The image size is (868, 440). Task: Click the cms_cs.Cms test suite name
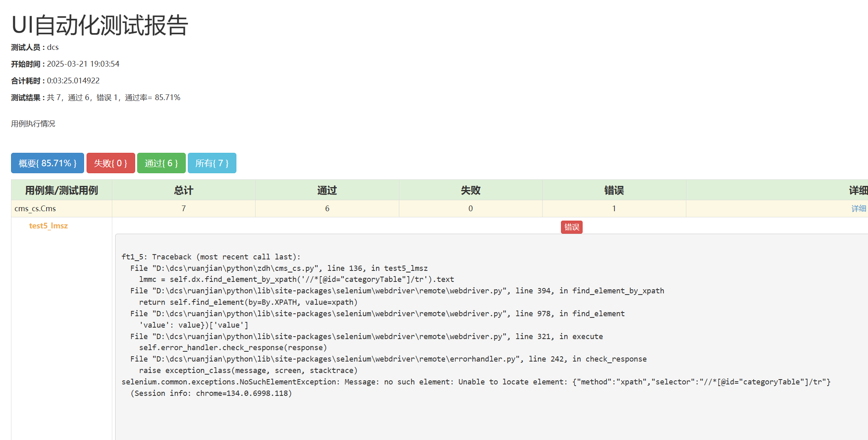tap(35, 208)
